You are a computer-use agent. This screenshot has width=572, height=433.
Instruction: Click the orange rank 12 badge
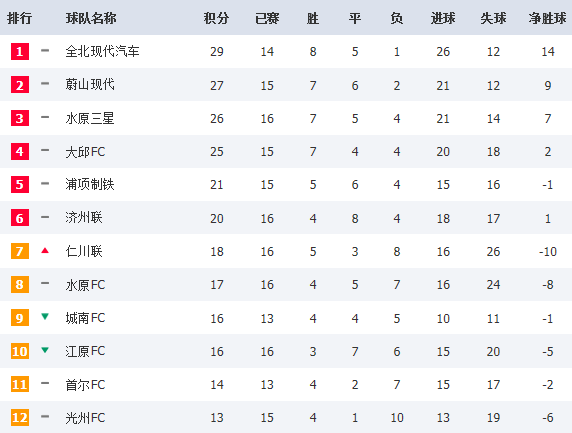point(20,417)
